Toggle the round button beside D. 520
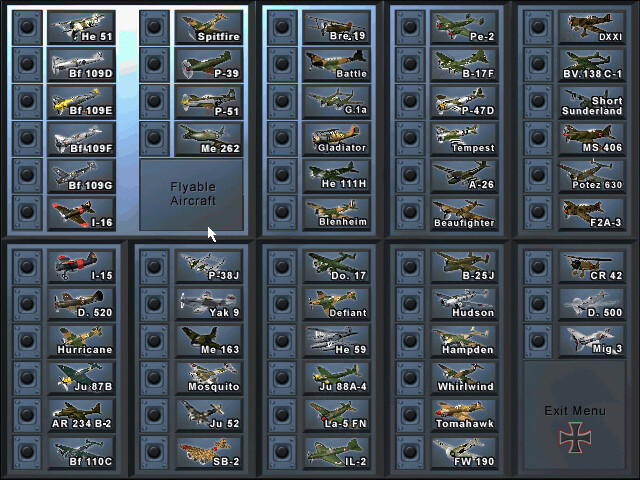The width and height of the screenshot is (640, 480). [x=27, y=304]
